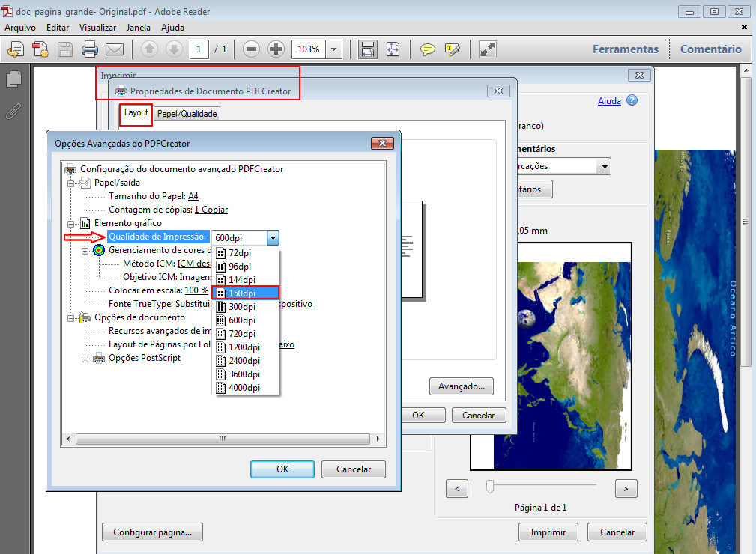Open the attachments paperclip panel
The height and width of the screenshot is (554, 756).
click(13, 111)
